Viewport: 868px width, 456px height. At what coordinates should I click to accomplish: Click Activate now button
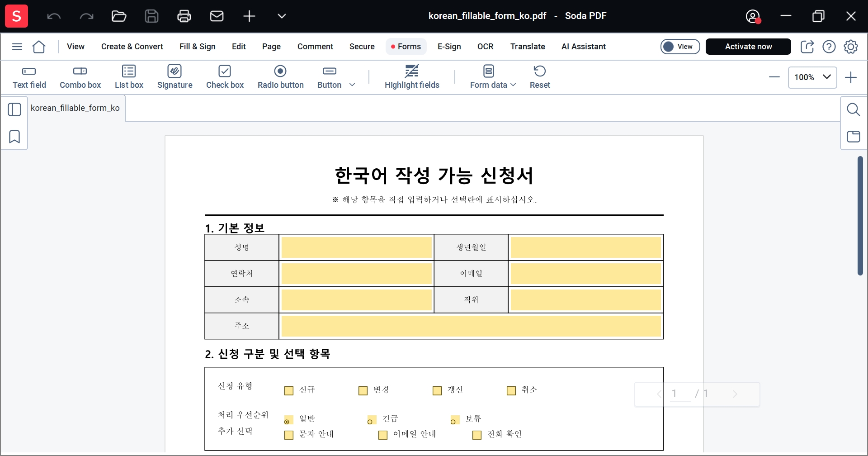748,47
